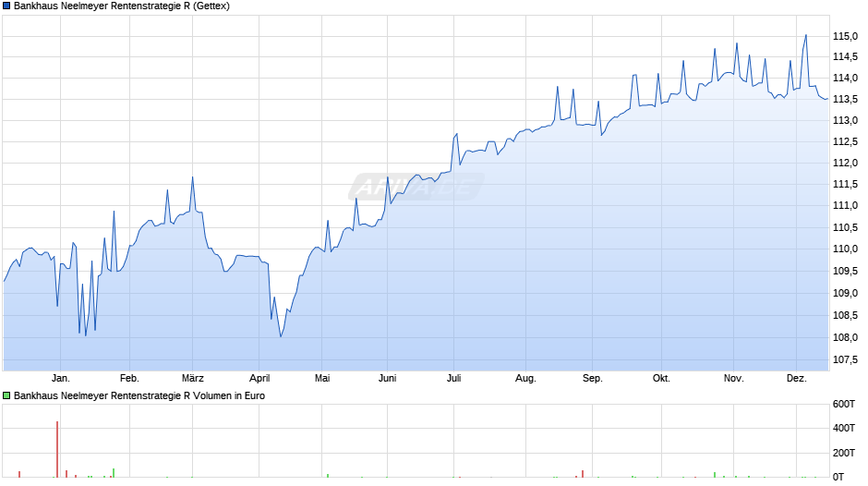
Task: Click the 200T volume axis value
Action: click(x=844, y=454)
